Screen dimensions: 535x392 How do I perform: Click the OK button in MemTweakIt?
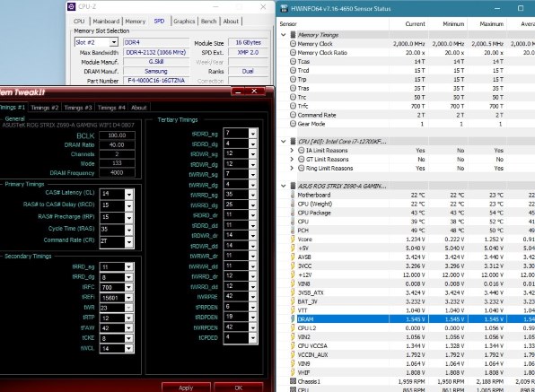239,388
